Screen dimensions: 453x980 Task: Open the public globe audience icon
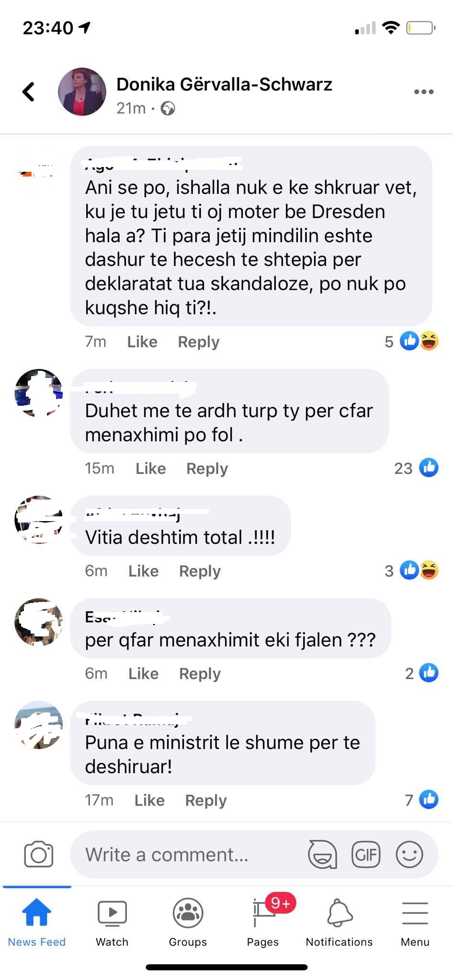[x=168, y=109]
